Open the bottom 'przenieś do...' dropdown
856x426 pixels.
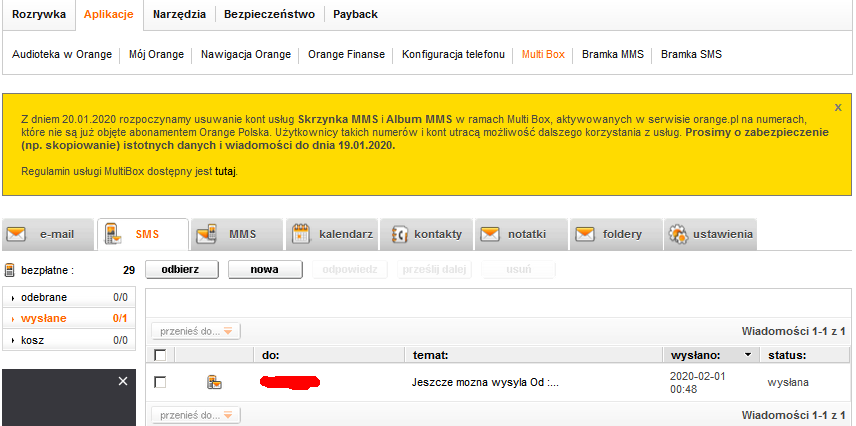pos(196,415)
